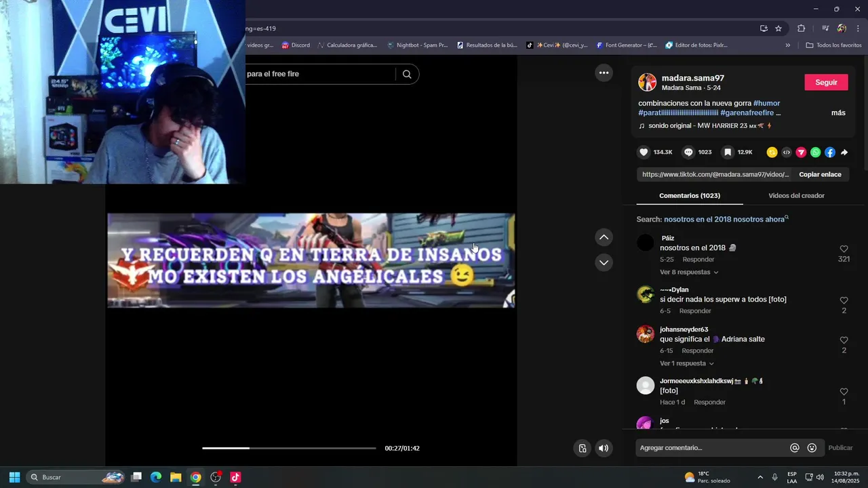This screenshot has height=488, width=868.
Task: Share video to WhatsApp
Action: tap(815, 152)
